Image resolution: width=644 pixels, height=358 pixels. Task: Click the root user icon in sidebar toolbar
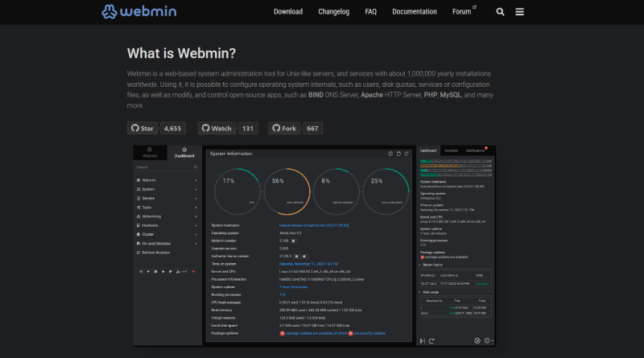[182, 271]
